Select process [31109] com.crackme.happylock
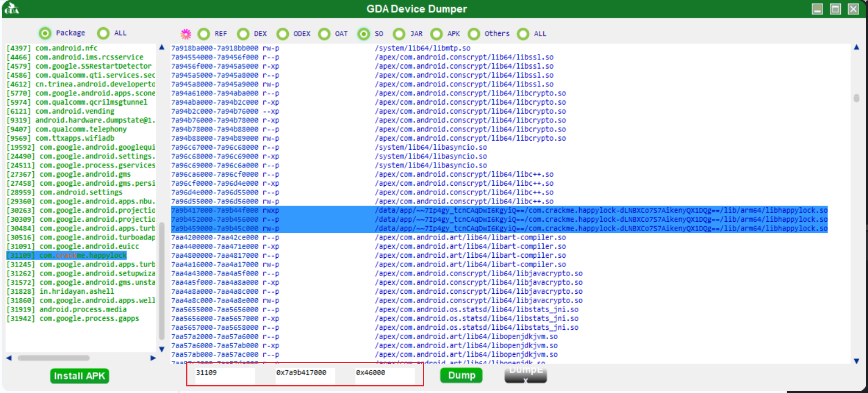This screenshot has height=393, width=868. pyautogui.click(x=67, y=256)
